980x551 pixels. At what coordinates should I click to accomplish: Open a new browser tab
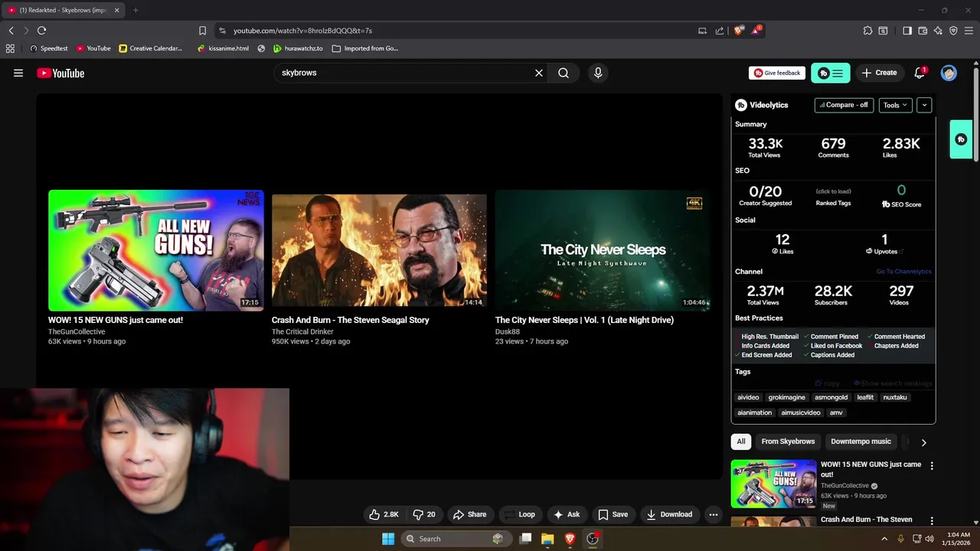136,10
